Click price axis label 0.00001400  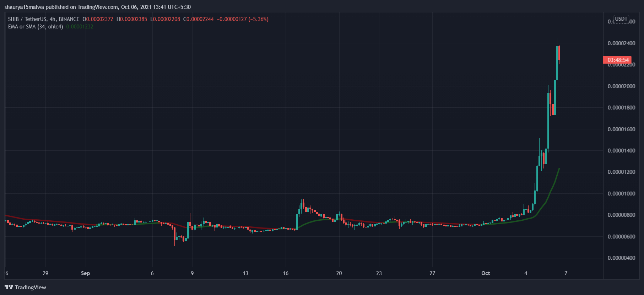coord(621,151)
